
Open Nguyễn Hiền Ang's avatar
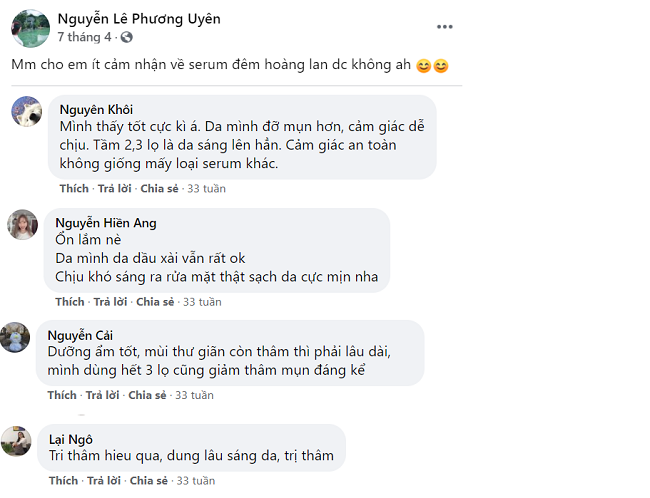tap(22, 224)
